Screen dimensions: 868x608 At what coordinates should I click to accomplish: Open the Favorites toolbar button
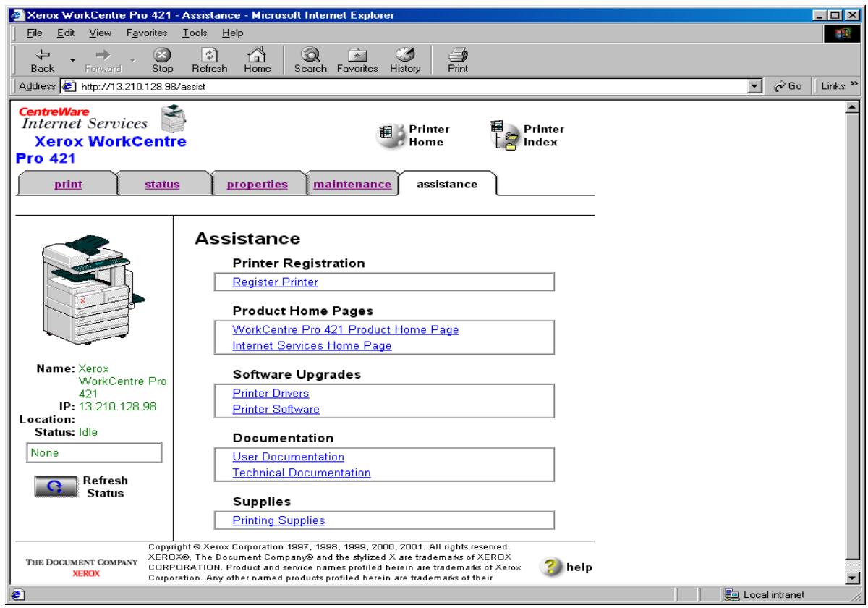(x=359, y=61)
